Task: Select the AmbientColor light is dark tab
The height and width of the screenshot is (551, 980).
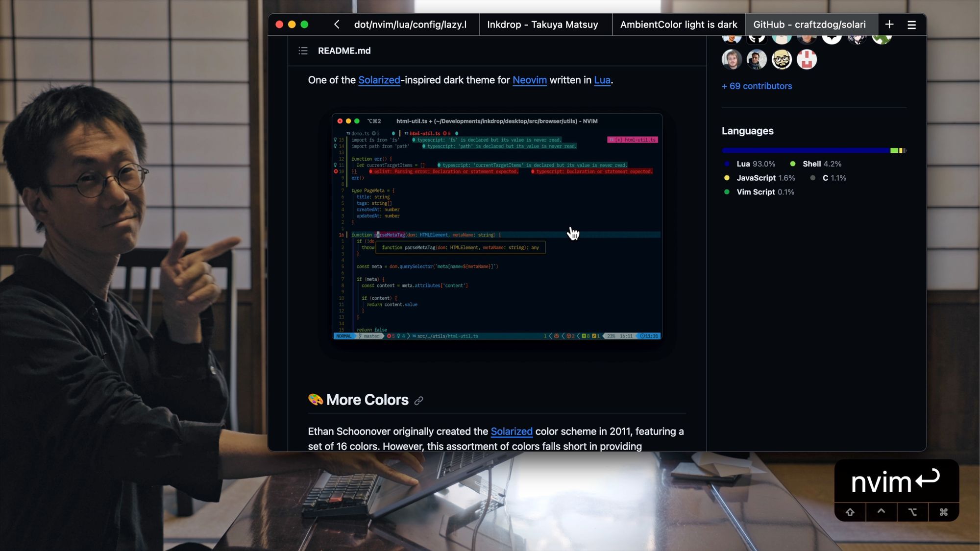Action: click(x=678, y=24)
